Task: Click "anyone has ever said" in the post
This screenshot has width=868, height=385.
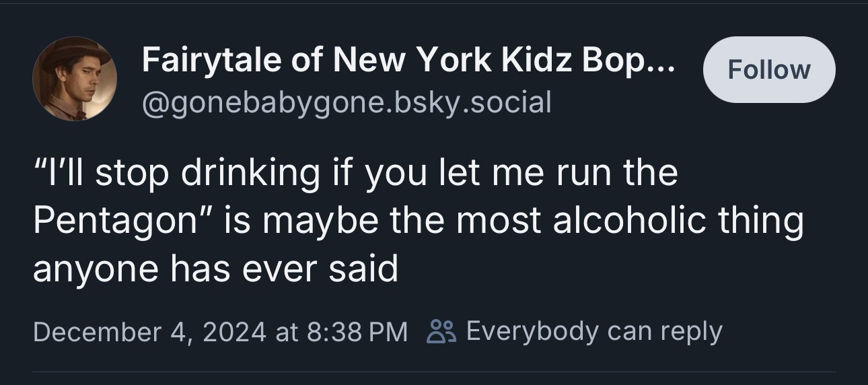Action: (215, 269)
